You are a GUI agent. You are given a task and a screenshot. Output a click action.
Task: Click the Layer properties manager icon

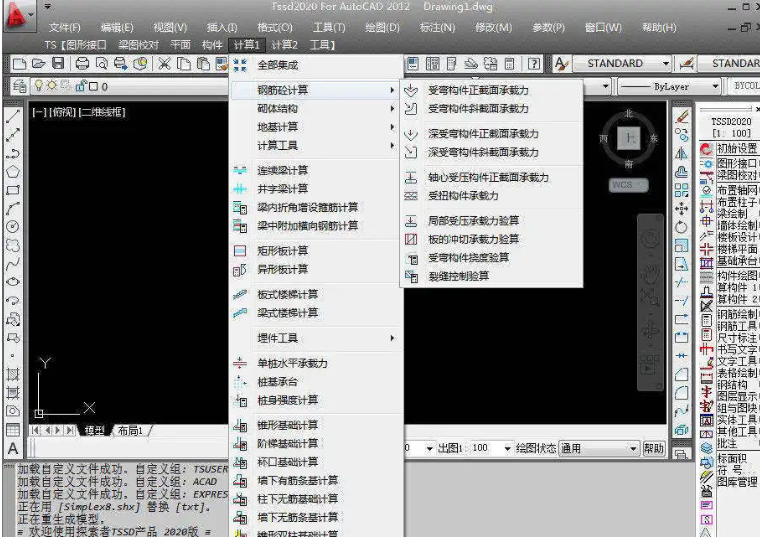[x=19, y=87]
